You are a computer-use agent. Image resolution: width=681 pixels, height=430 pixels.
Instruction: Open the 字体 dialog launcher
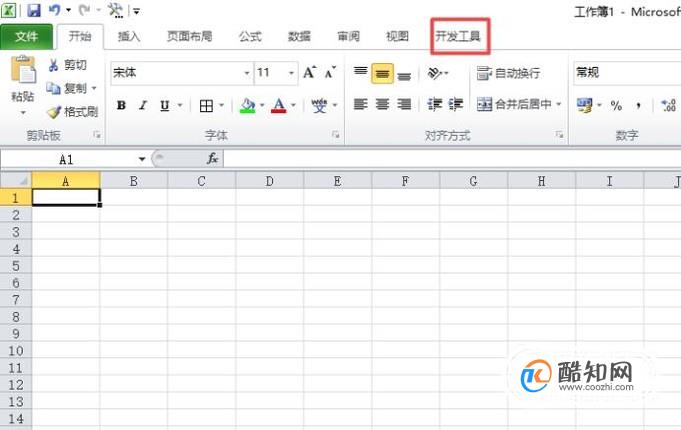[x=336, y=135]
